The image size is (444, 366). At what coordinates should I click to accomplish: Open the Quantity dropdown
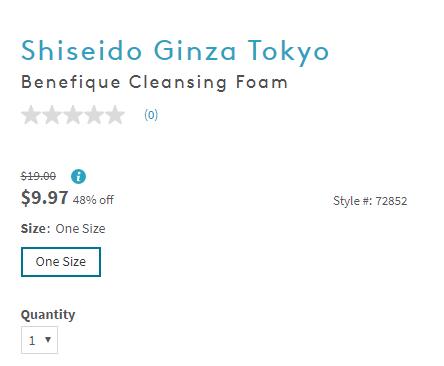tap(39, 340)
